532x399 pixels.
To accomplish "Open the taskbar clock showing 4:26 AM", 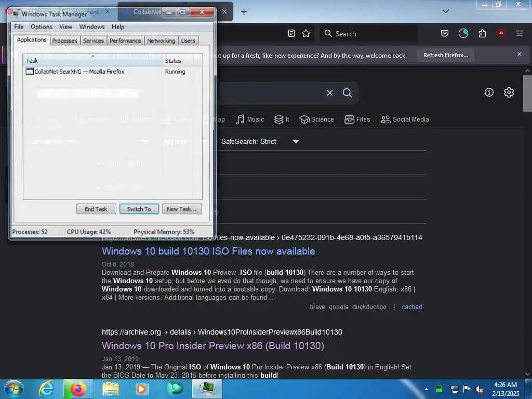I will pos(506,389).
